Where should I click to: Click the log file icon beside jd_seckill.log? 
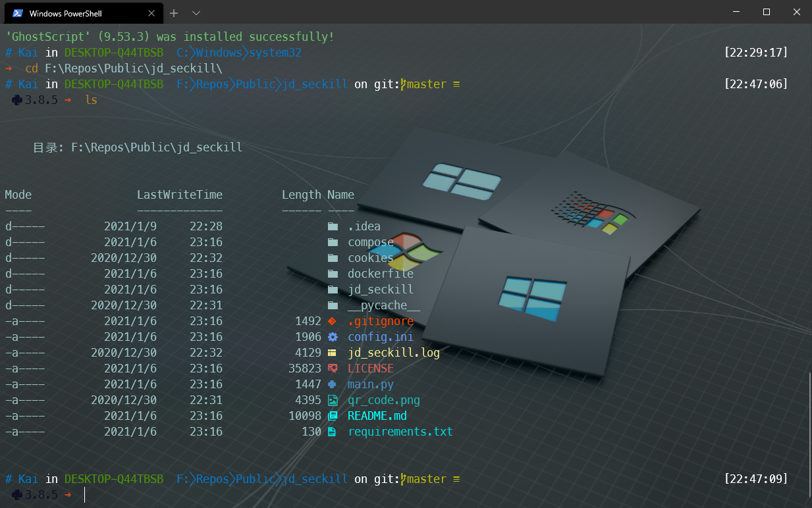pyautogui.click(x=333, y=353)
